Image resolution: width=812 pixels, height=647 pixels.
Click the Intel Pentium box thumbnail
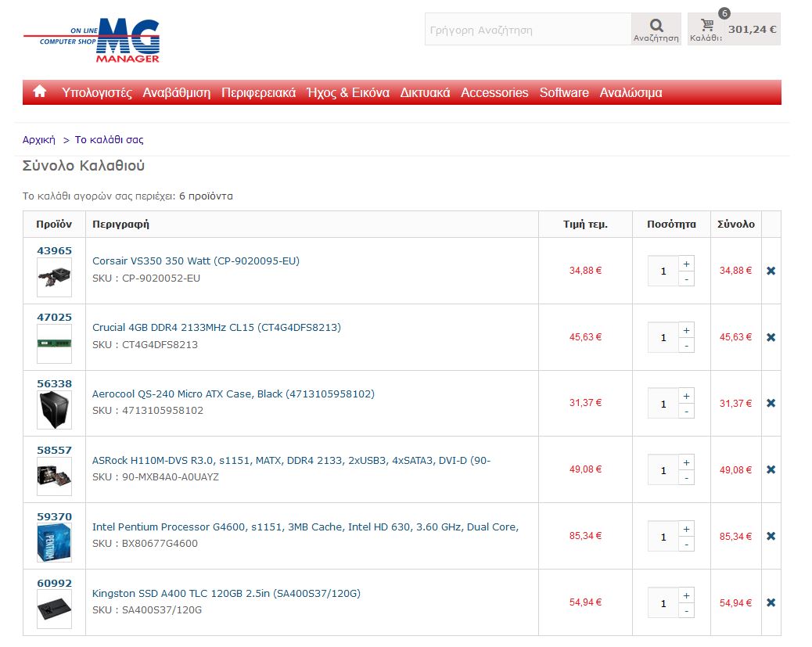tap(55, 543)
